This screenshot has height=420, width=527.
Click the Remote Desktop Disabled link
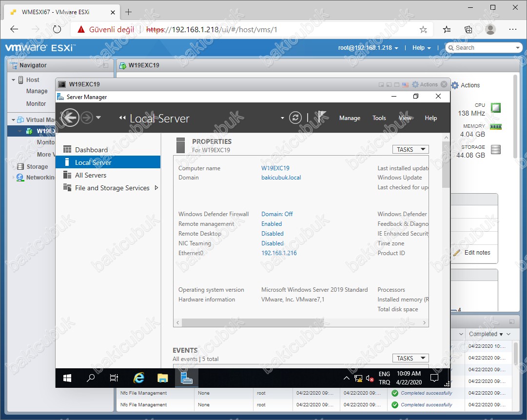272,233
